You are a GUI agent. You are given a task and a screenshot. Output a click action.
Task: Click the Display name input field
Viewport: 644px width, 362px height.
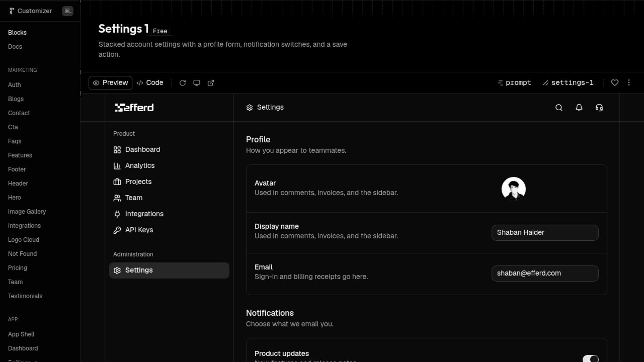(x=545, y=233)
